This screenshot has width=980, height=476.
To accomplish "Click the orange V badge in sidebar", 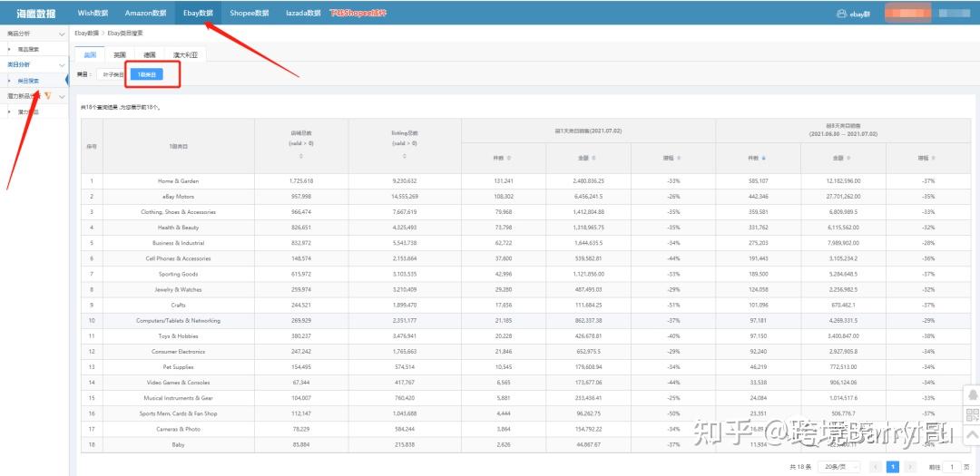I will pyautogui.click(x=48, y=95).
